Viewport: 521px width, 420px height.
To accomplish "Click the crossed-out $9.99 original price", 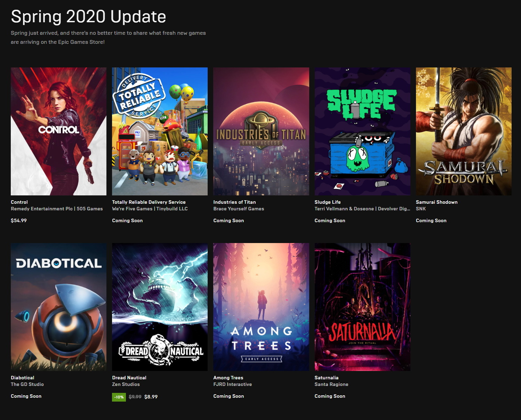I will pos(135,397).
